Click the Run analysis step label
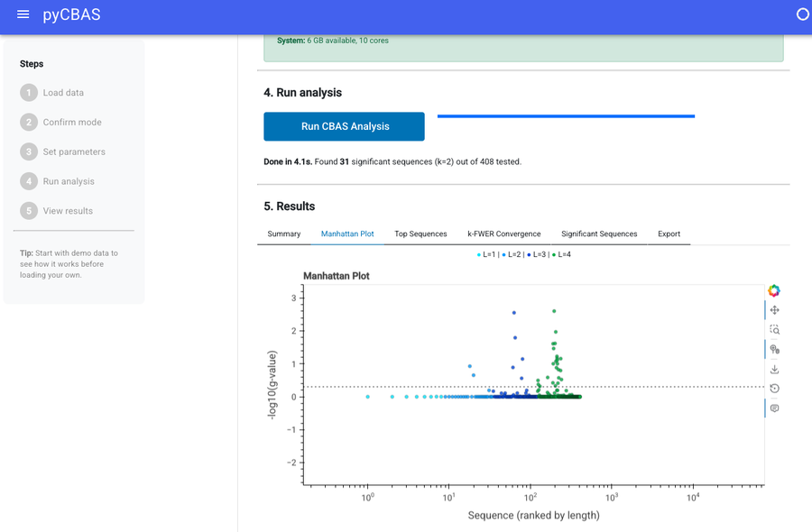The image size is (812, 532). (x=69, y=181)
